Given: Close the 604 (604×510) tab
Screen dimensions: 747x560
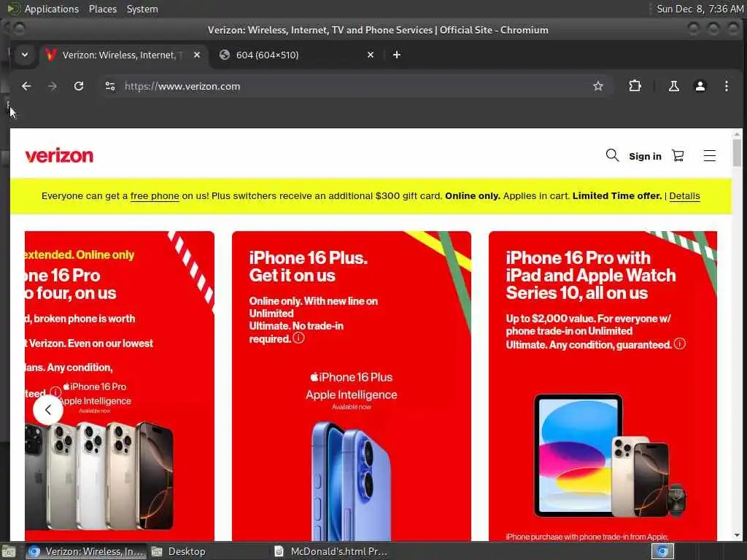Looking at the screenshot, I should click(370, 55).
